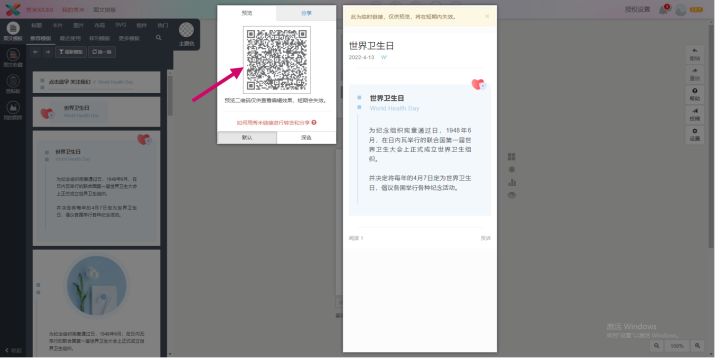Open the 剪贴板 sidebar panel
The width and height of the screenshot is (720, 360).
pyautogui.click(x=13, y=84)
